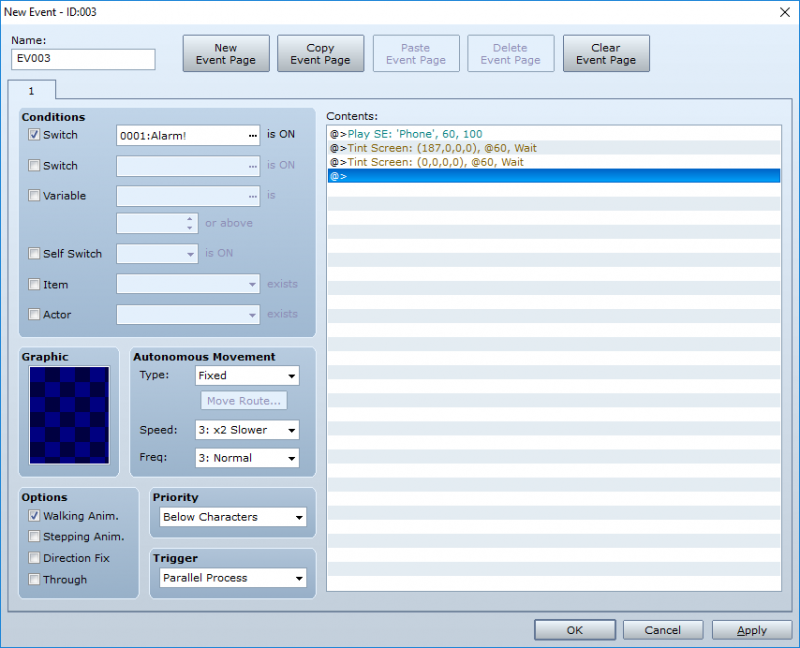Open the Actor exists dropdown
The height and width of the screenshot is (648, 800).
coord(188,314)
